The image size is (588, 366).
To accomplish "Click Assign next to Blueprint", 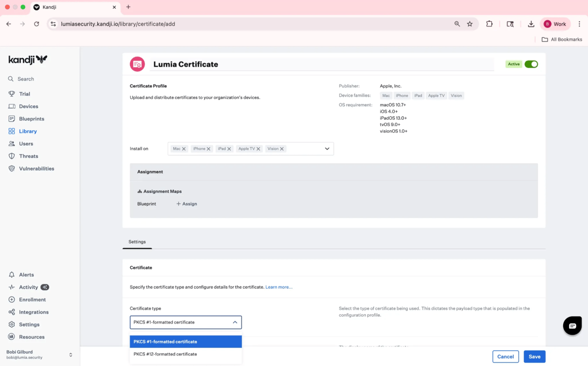I will click(186, 203).
